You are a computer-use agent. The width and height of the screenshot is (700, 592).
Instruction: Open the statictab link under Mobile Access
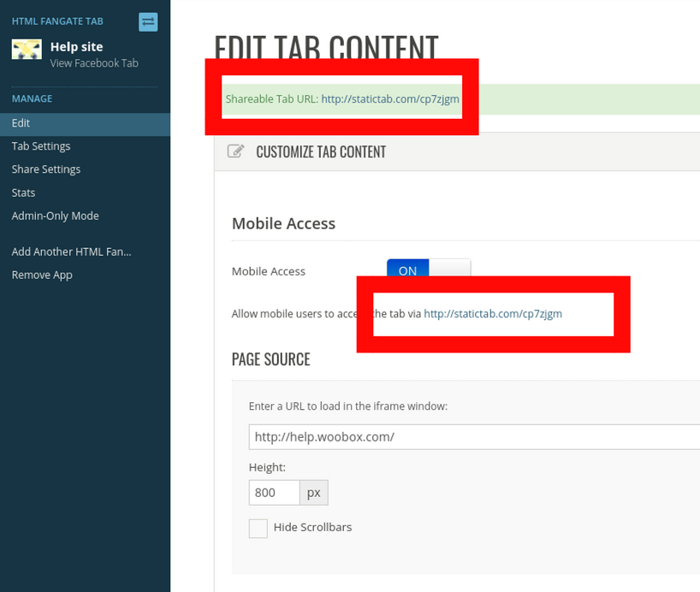tap(493, 314)
